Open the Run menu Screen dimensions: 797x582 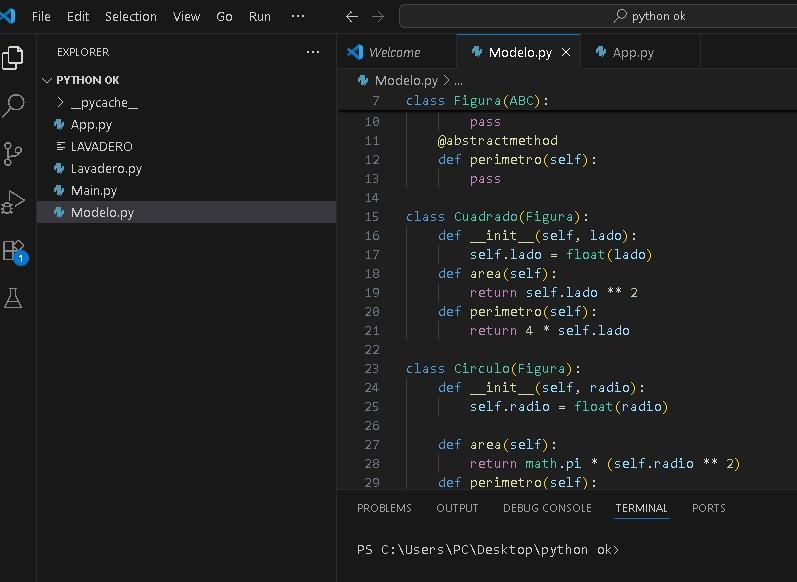(x=259, y=16)
